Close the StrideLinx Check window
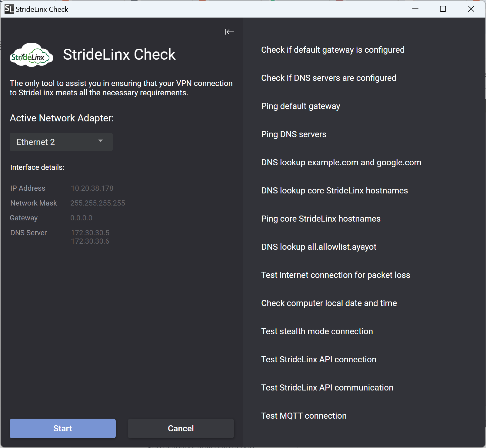This screenshot has width=486, height=448. click(x=471, y=9)
